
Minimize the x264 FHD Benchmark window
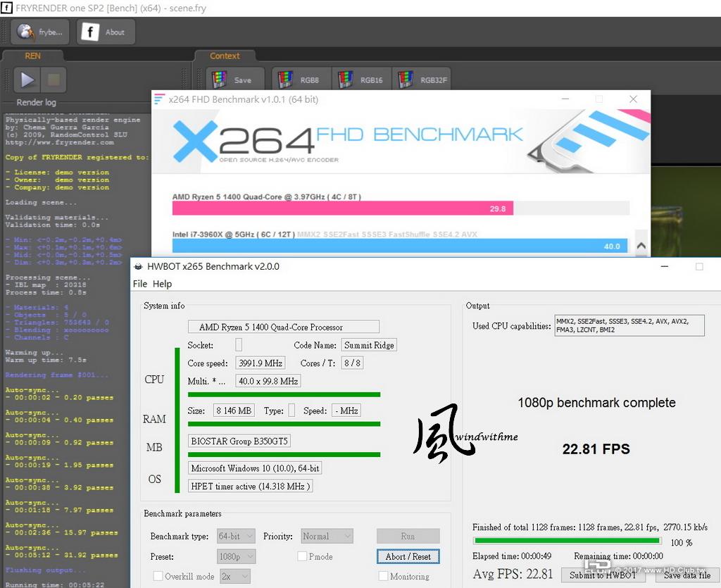pyautogui.click(x=565, y=99)
